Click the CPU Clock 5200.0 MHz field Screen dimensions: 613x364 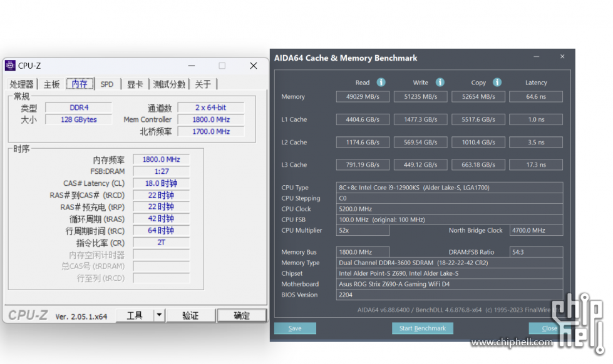point(450,209)
